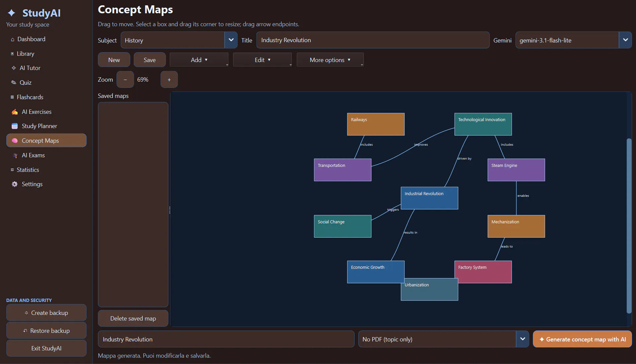Go to AI Tutor section
This screenshot has width=636, height=364.
coord(46,68)
